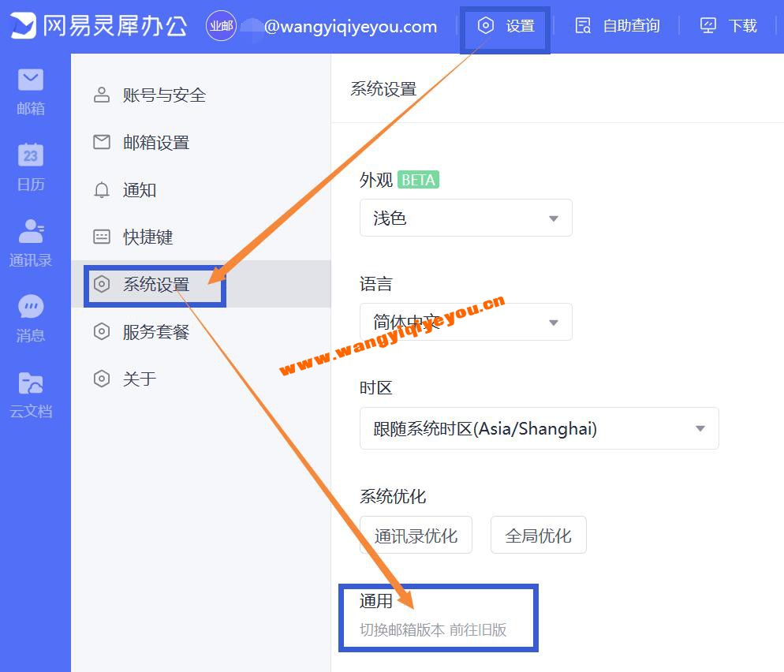
Task: Click arrow of 简体中文 language dropdown
Action: (554, 323)
